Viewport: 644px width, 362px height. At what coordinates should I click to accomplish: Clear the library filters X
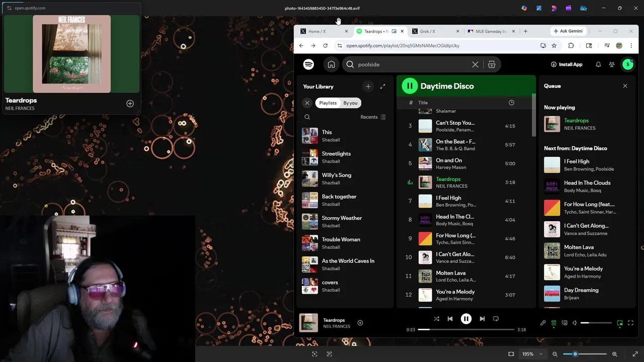(x=307, y=103)
